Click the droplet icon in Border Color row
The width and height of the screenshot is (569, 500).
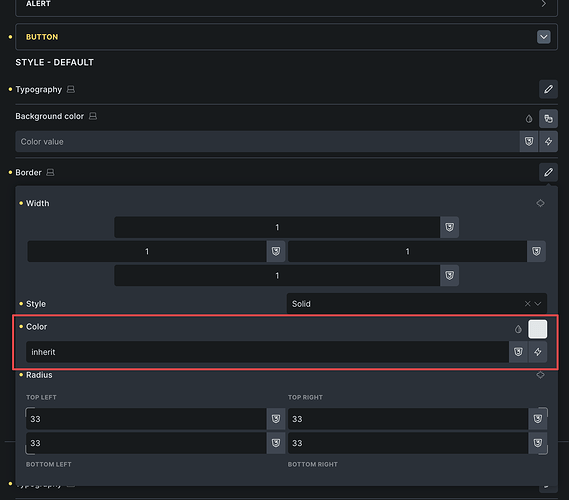[518, 329]
